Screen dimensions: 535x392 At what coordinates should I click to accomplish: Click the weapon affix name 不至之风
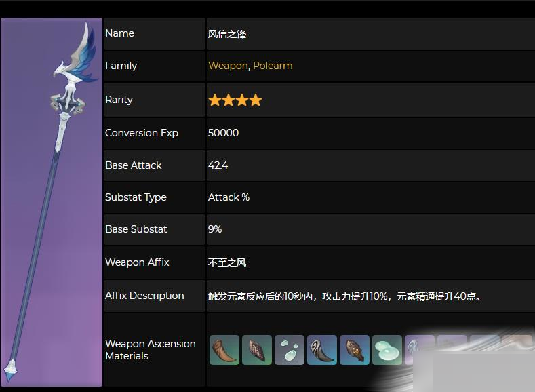(227, 262)
